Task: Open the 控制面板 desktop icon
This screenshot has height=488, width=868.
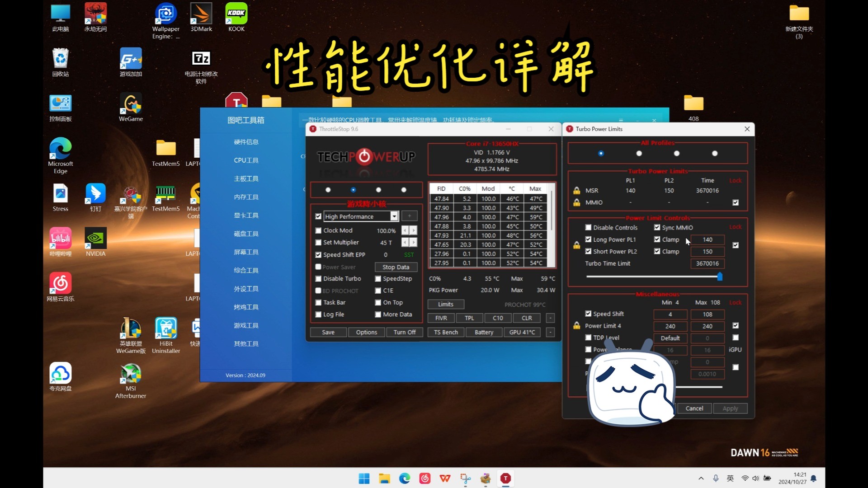Action: click(61, 108)
